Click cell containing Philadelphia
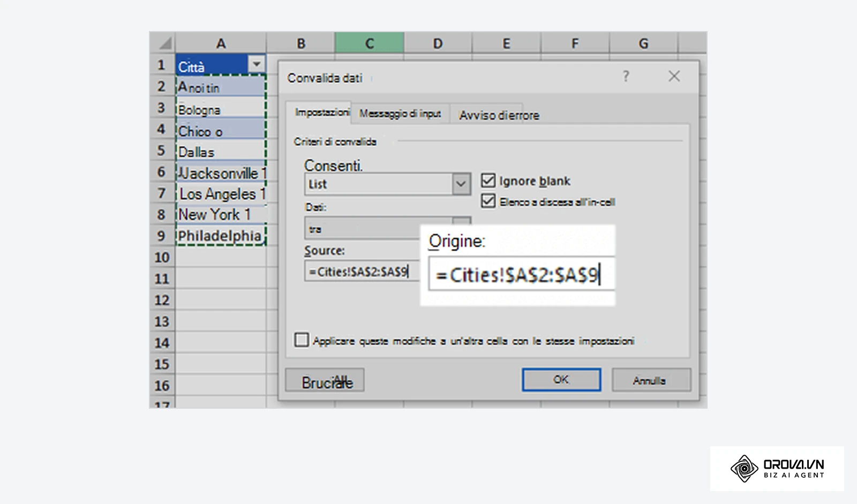This screenshot has width=857, height=504. 221,236
